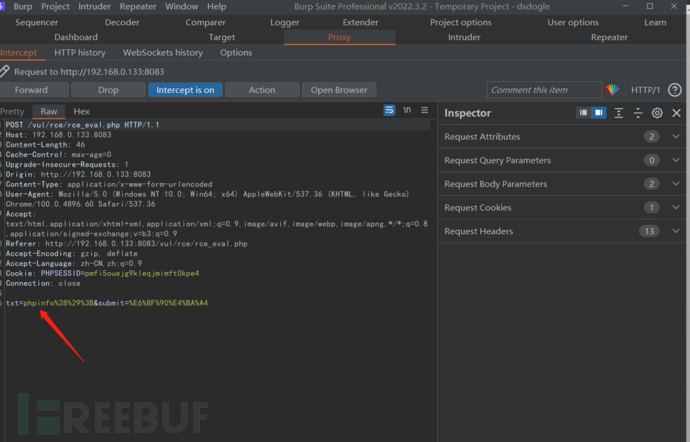Viewport: 690px width, 442px height.
Task: Switch to the Target tab
Action: 222,37
